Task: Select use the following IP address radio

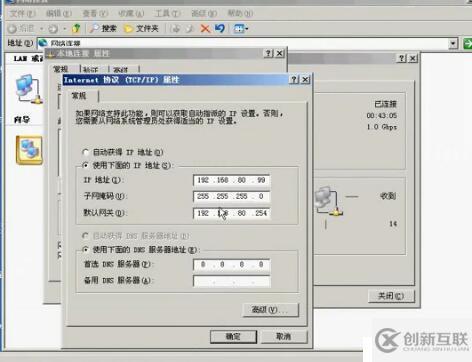Action: 85,165
